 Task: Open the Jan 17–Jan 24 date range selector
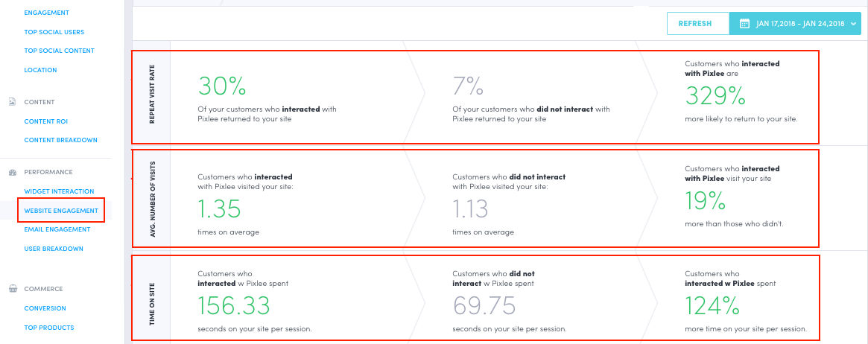pyautogui.click(x=799, y=24)
